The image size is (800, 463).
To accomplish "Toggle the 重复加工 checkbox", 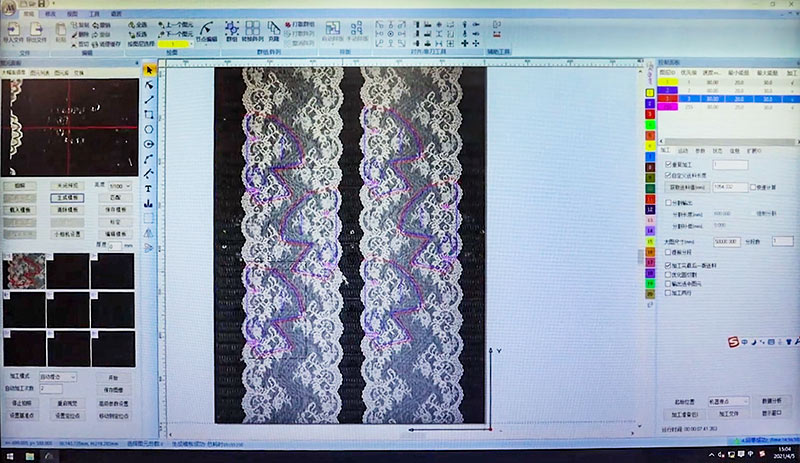I will [669, 163].
